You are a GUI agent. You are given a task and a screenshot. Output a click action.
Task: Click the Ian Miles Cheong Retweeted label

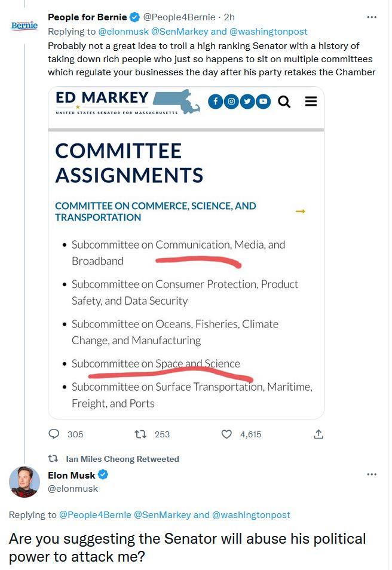point(122,459)
